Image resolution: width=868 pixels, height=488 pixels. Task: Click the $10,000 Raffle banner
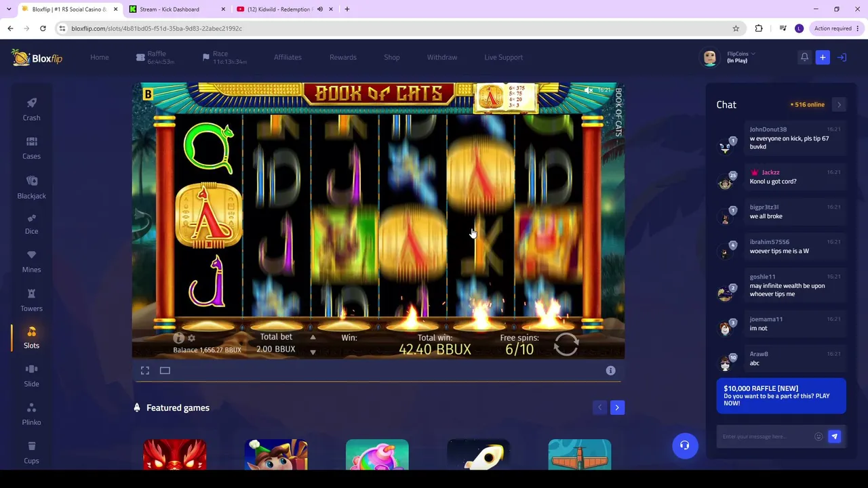coord(781,396)
